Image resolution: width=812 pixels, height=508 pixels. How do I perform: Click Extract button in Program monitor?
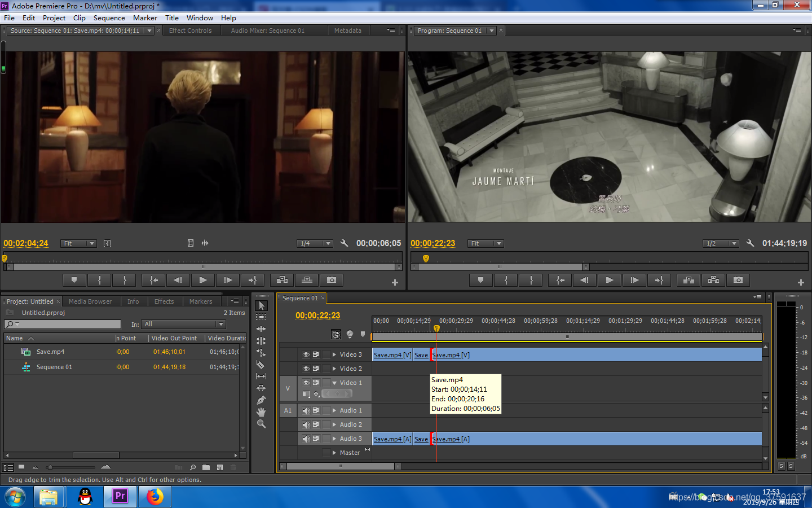[x=713, y=280]
